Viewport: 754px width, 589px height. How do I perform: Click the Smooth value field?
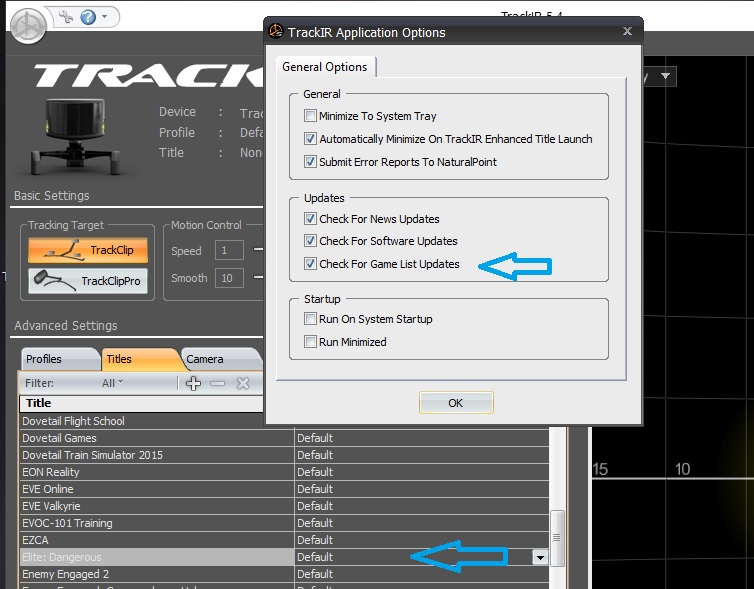229,278
